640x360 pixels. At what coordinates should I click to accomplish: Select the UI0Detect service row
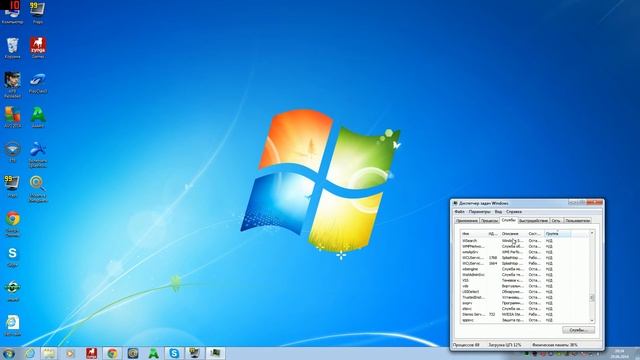pyautogui.click(x=525, y=292)
